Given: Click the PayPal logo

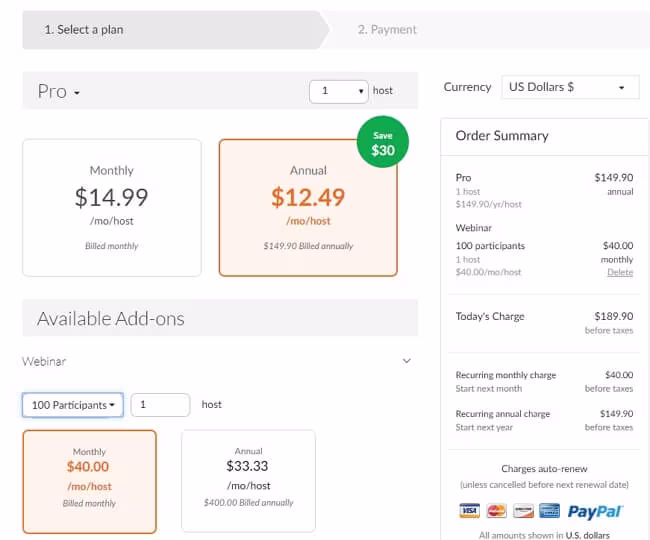Looking at the screenshot, I should (595, 511).
